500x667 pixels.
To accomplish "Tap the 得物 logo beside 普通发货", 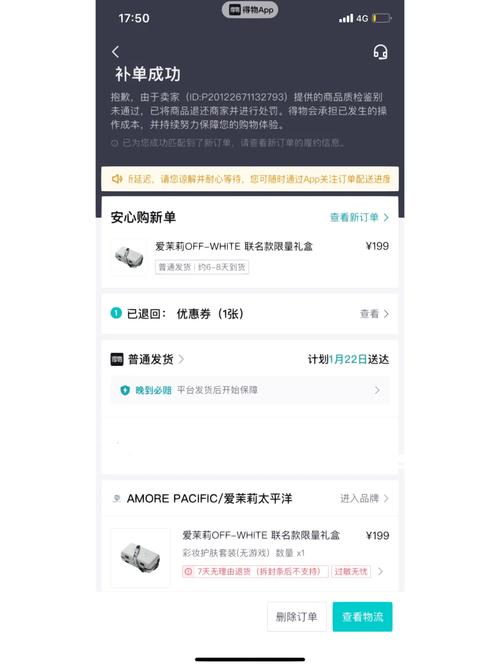I will coord(117,359).
